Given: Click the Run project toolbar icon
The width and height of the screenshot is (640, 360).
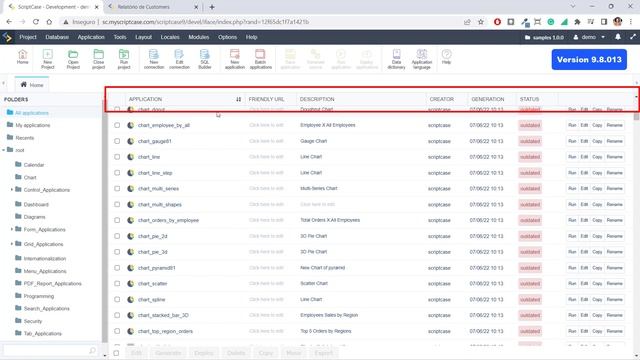Looking at the screenshot, I should [x=124, y=59].
